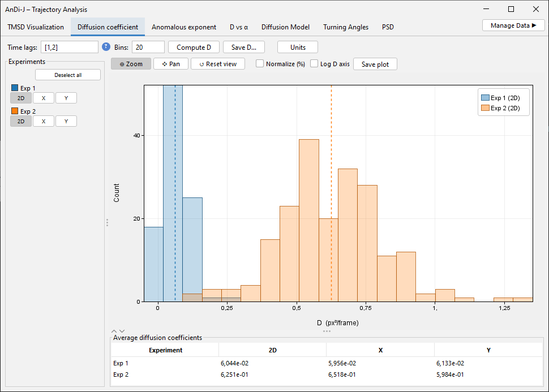Click the 2D column header in the table

pyautogui.click(x=272, y=350)
